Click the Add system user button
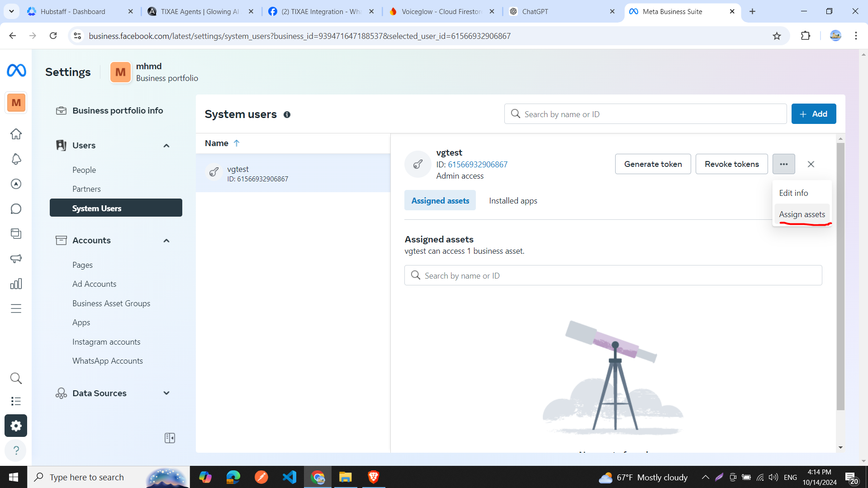868x488 pixels. (813, 114)
